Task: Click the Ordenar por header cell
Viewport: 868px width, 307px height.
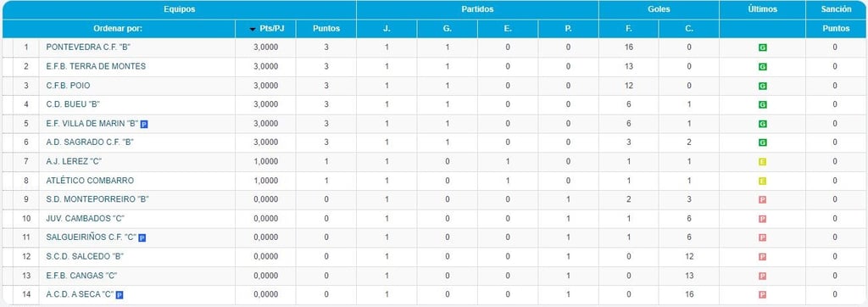Action: point(119,29)
